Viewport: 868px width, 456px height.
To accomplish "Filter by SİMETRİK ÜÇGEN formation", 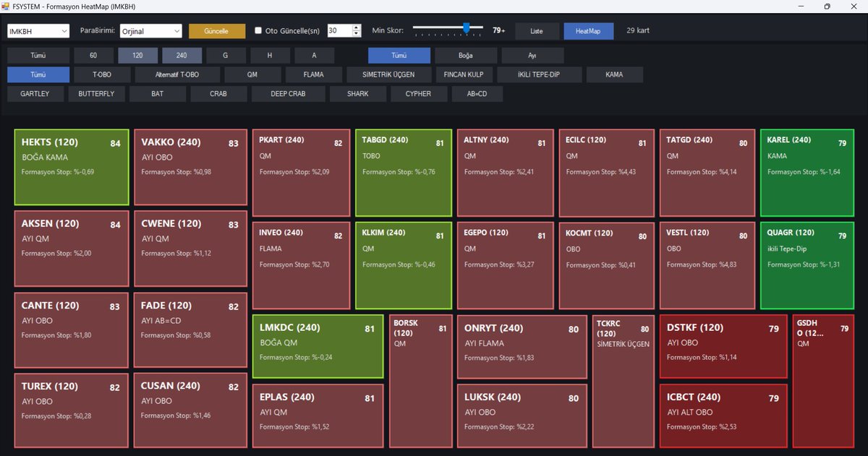I will (391, 74).
